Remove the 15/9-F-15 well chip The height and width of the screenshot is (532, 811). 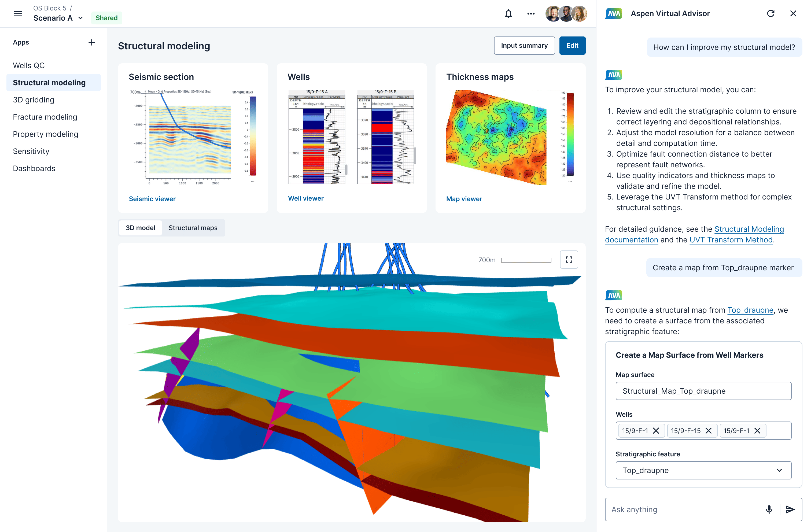click(709, 431)
